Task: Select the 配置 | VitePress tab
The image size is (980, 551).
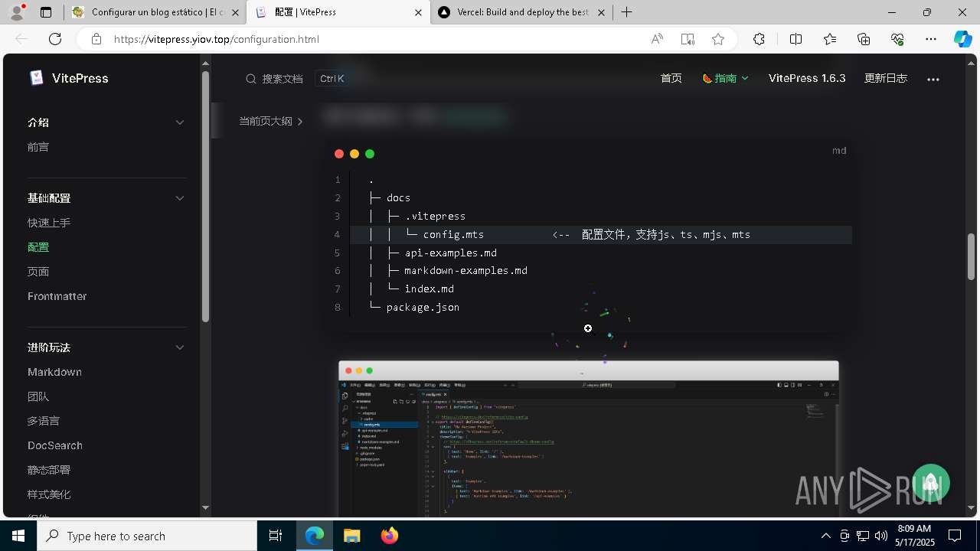Action: 338,12
